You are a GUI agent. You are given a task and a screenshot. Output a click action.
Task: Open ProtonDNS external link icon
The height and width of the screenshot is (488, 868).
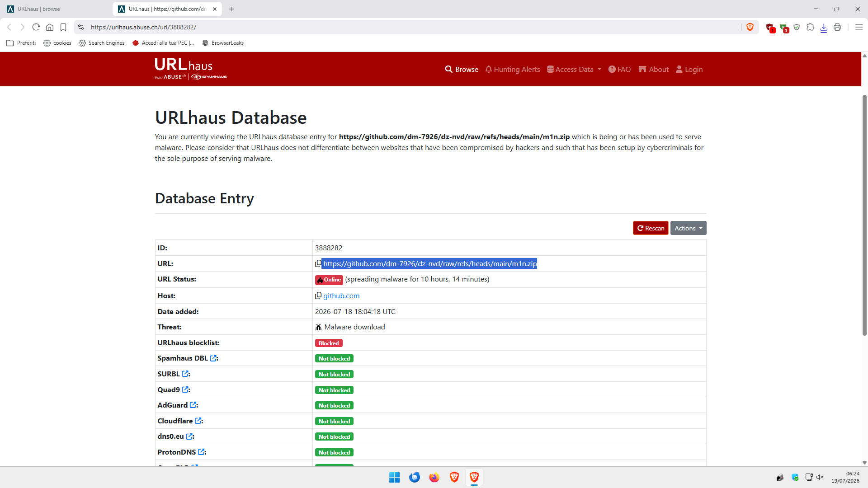(x=202, y=452)
